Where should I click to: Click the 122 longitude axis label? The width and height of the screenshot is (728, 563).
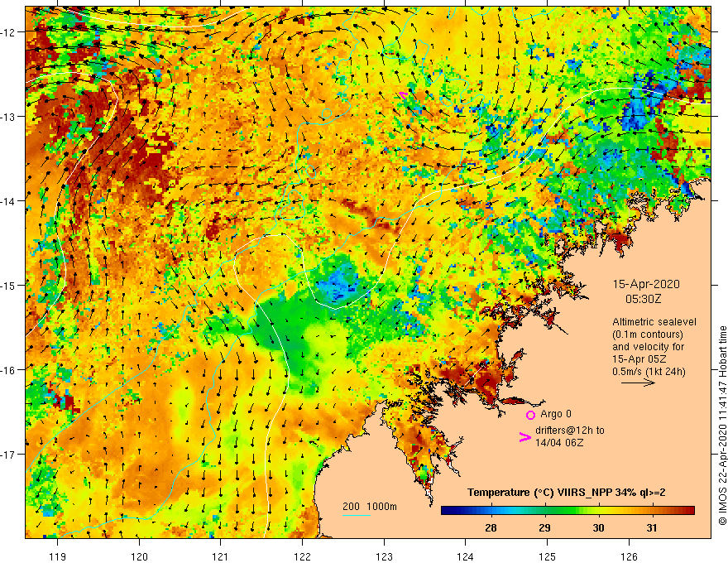(x=302, y=556)
